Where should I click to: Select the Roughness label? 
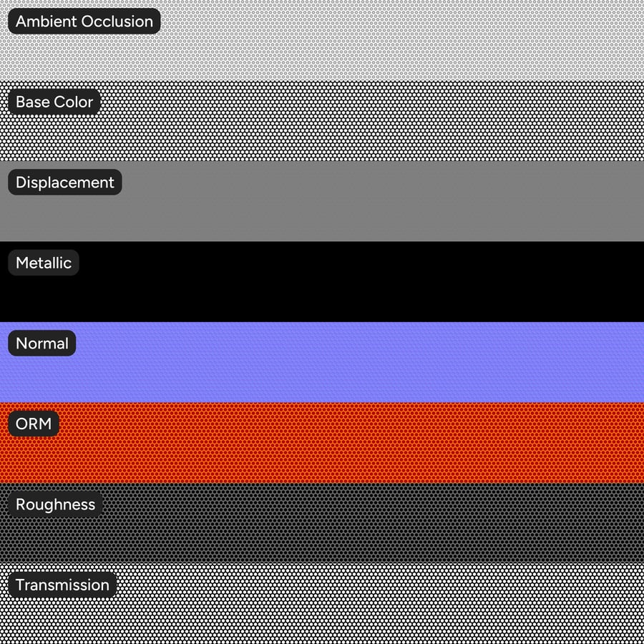point(55,504)
